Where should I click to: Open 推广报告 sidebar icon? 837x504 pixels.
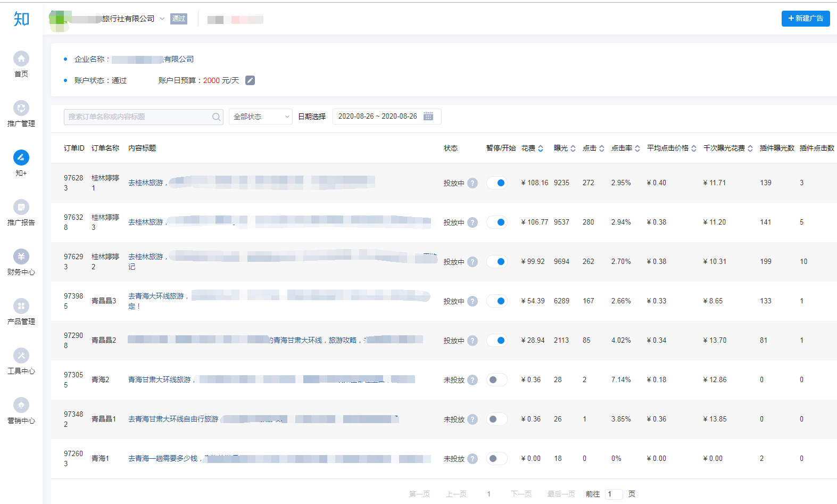pos(21,207)
